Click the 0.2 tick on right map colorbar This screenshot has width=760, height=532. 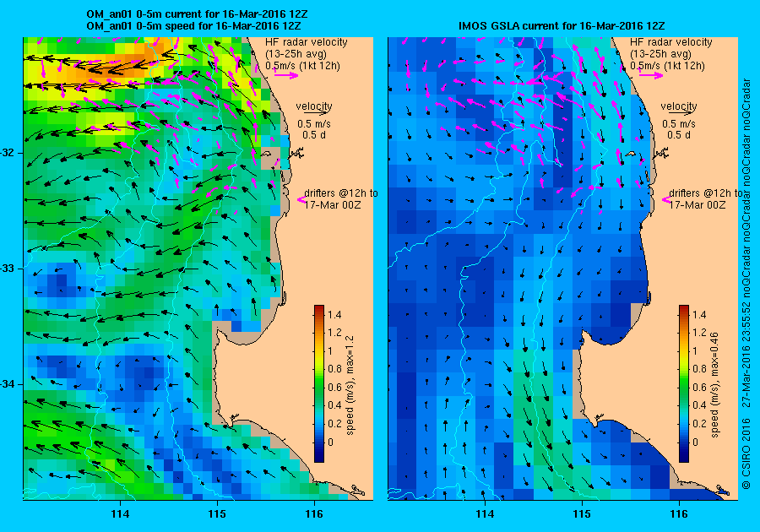(x=699, y=423)
